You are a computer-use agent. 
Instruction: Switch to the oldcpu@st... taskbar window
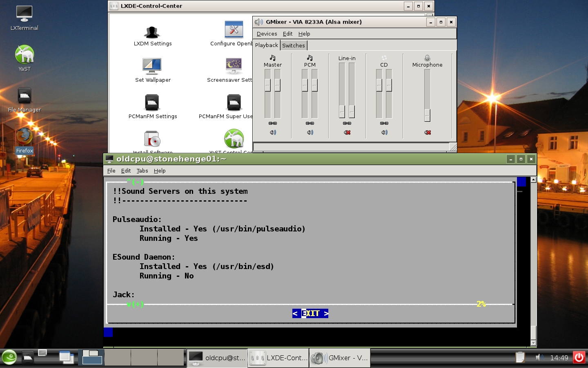[217, 358]
